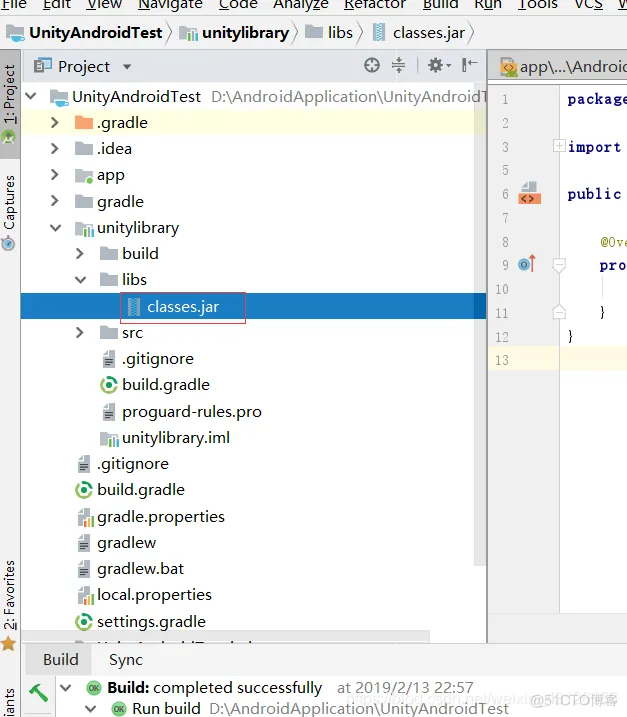The height and width of the screenshot is (717, 627).
Task: Switch to the Build tab in bottom panel
Action: tap(60, 660)
